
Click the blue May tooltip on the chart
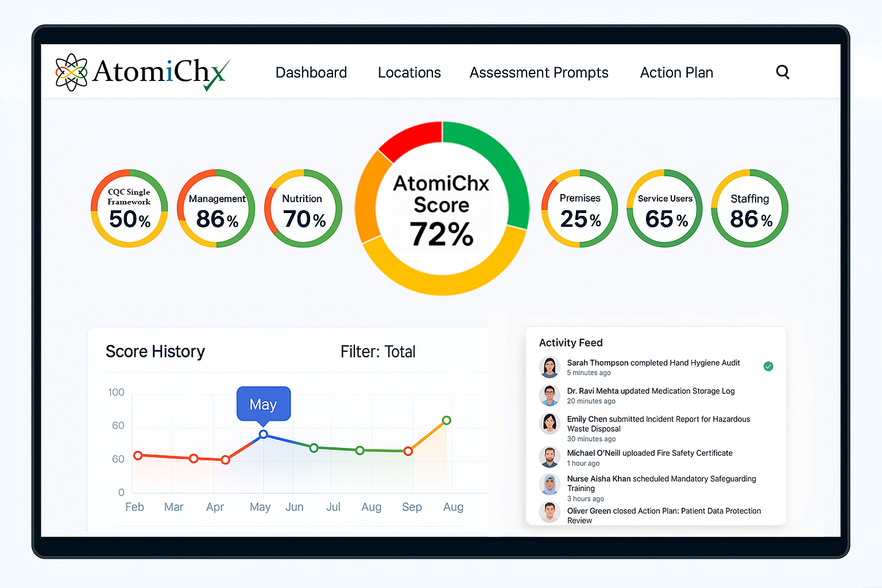click(264, 404)
